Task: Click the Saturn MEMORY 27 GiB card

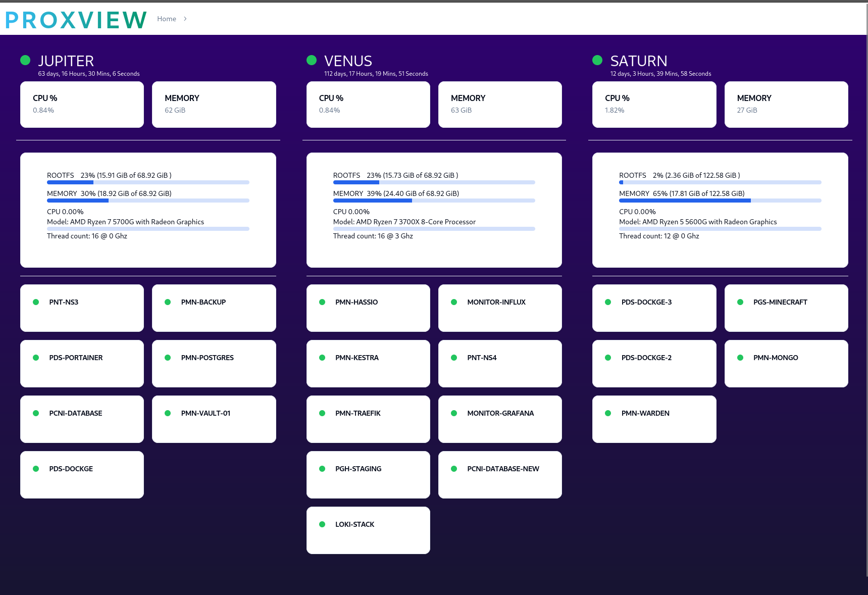Action: tap(786, 104)
